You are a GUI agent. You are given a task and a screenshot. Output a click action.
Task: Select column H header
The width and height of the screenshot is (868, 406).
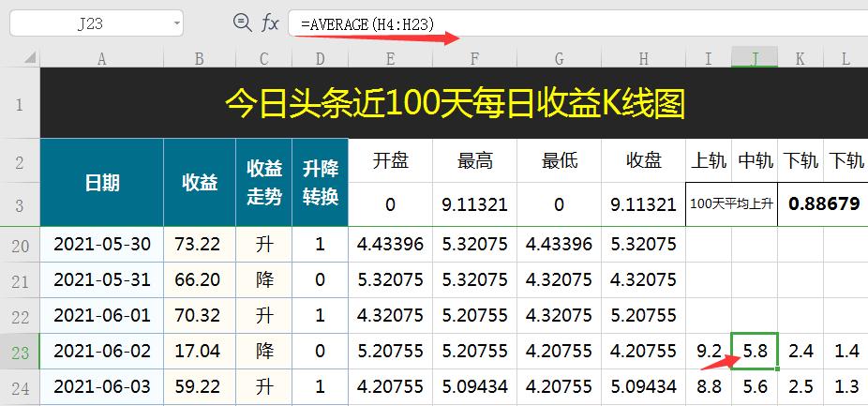point(643,59)
